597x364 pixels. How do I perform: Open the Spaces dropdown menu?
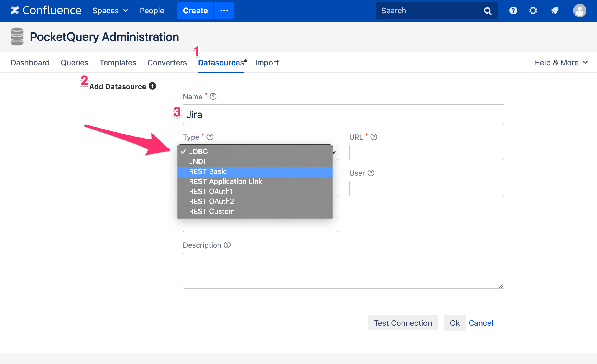click(110, 11)
